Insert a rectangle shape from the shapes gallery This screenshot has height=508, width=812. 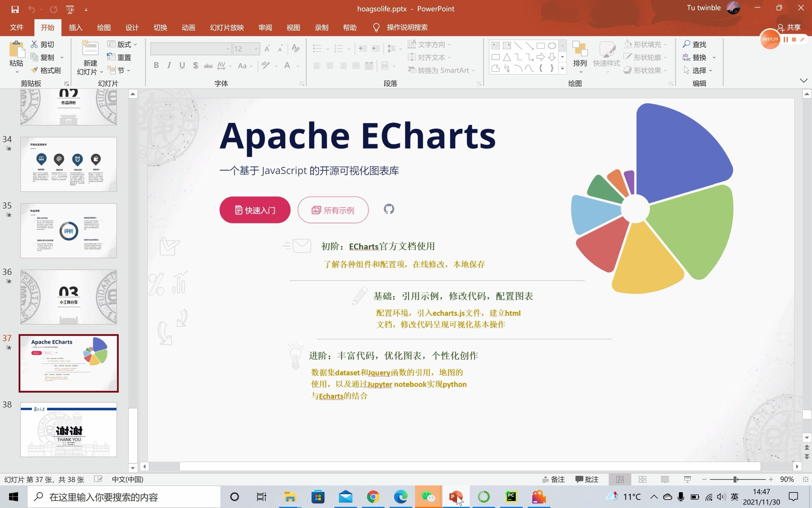pos(541,46)
